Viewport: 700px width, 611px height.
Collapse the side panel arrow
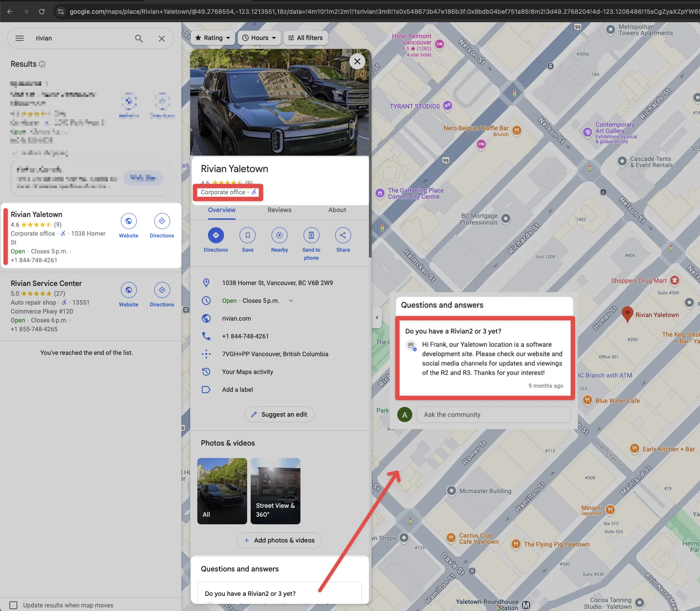pyautogui.click(x=377, y=318)
